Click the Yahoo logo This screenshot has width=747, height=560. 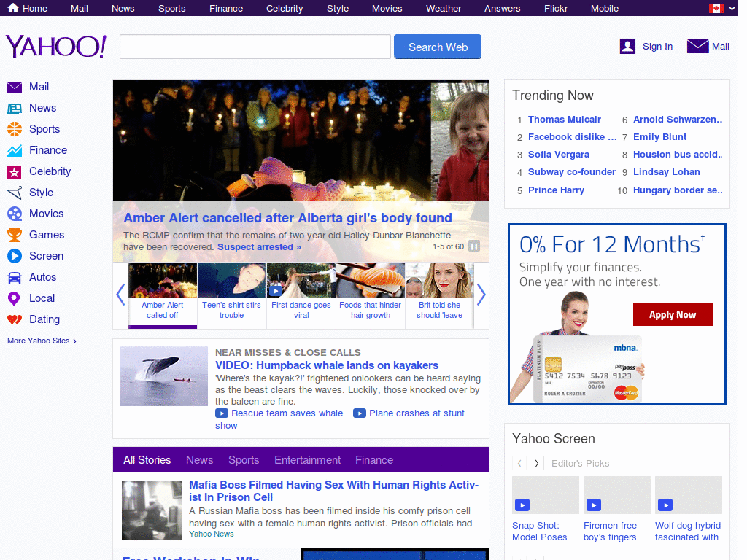click(55, 46)
